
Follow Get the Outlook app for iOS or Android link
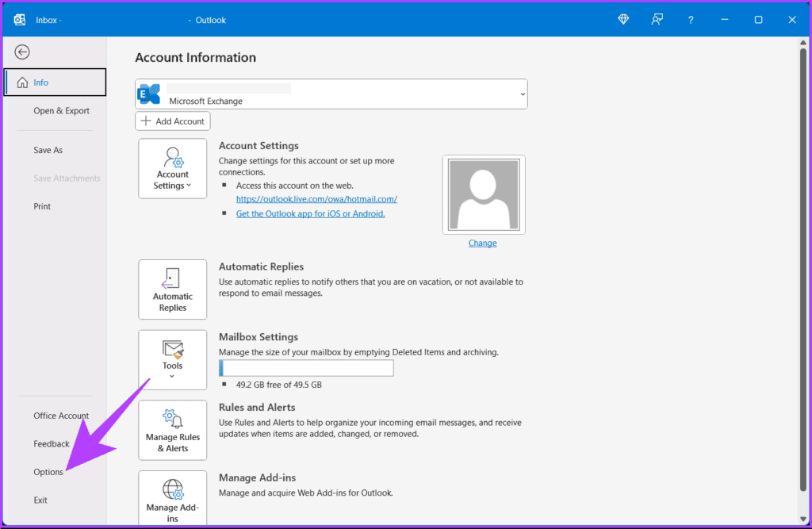pos(310,213)
